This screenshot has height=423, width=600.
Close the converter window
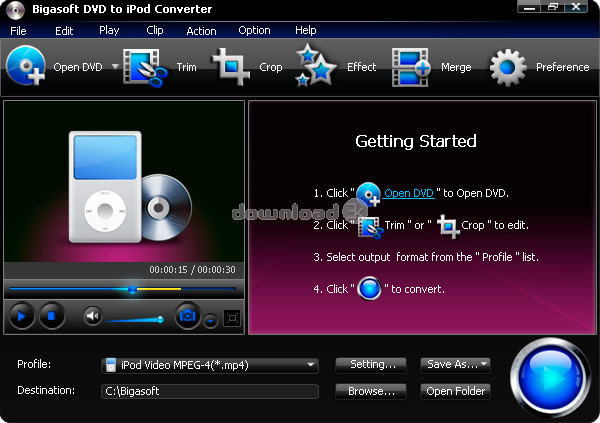(576, 7)
